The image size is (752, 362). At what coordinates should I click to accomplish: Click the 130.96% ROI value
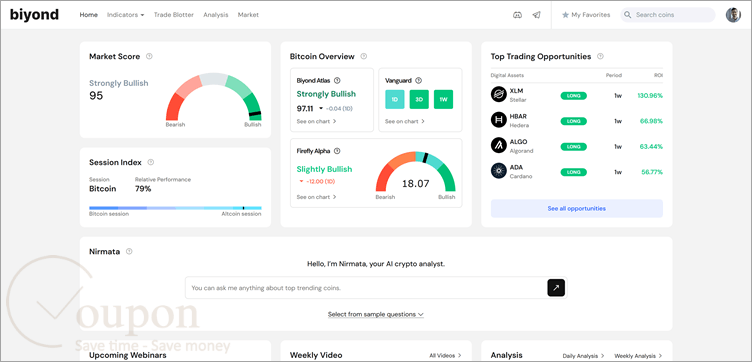coord(650,95)
